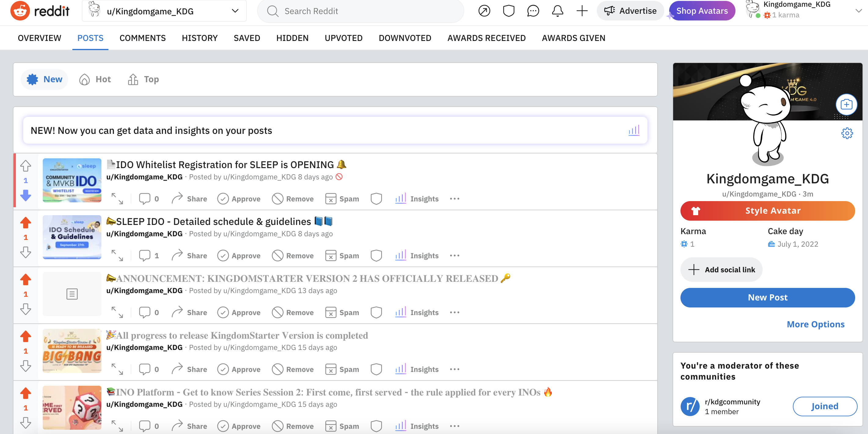Screen dimensions: 868x434
Task: Sort posts by Top
Action: tap(143, 79)
